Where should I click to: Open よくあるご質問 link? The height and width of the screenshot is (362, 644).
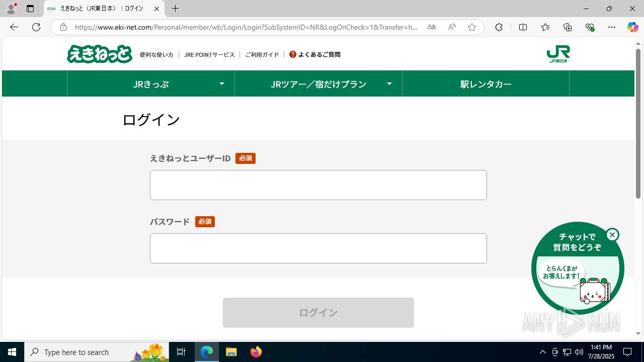coord(319,54)
